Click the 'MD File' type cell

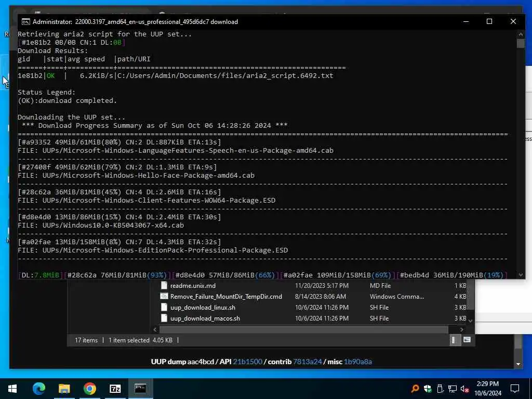[380, 286]
